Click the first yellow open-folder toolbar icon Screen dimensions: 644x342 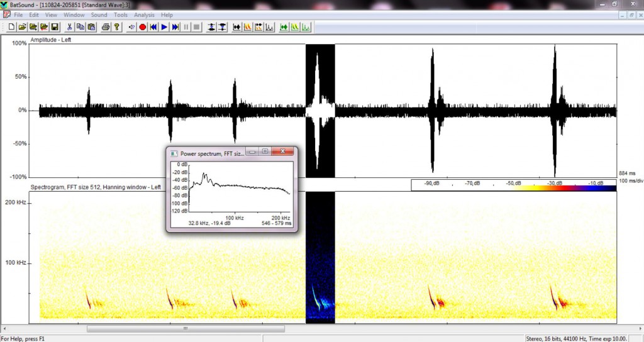22,27
